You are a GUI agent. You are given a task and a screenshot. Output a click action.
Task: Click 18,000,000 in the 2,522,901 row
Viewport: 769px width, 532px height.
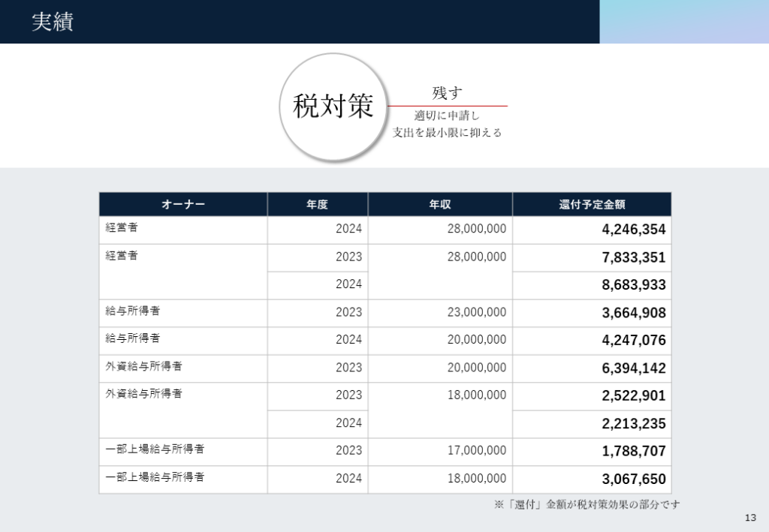tap(477, 395)
